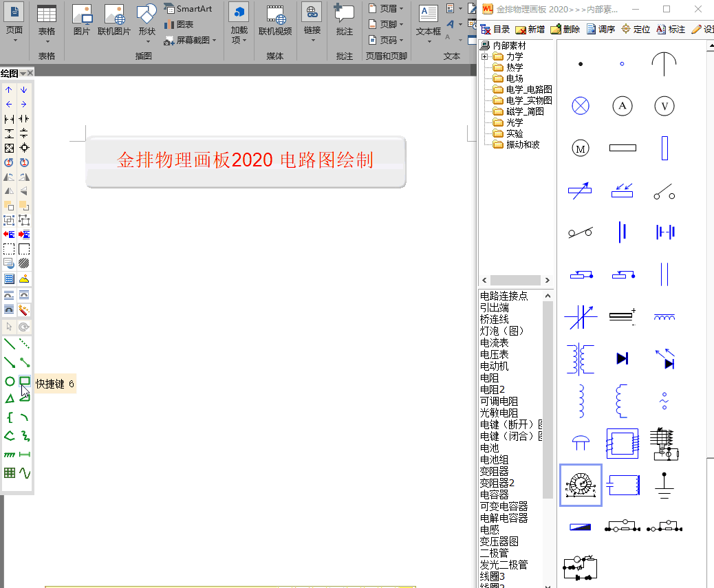Click the red document title text

click(x=245, y=160)
